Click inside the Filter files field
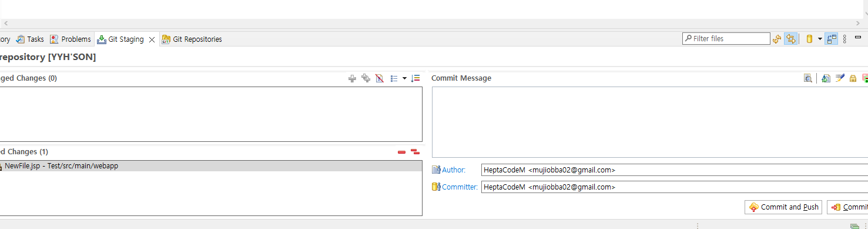The image size is (868, 229). click(x=726, y=39)
